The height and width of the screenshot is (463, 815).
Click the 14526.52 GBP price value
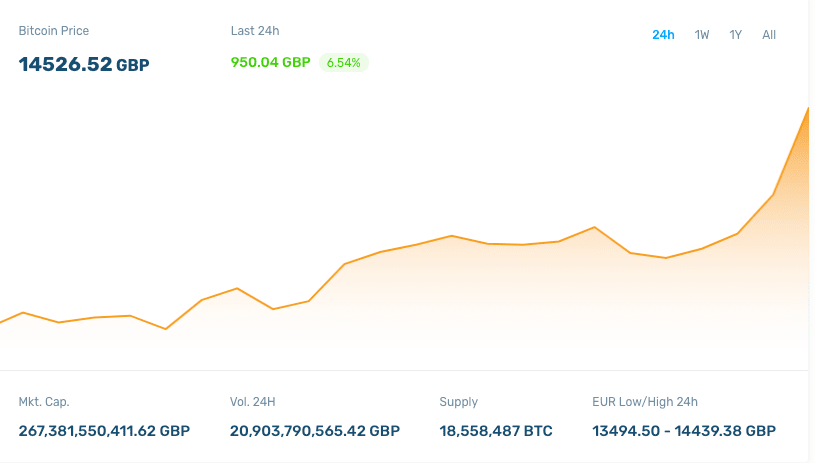pyautogui.click(x=84, y=64)
